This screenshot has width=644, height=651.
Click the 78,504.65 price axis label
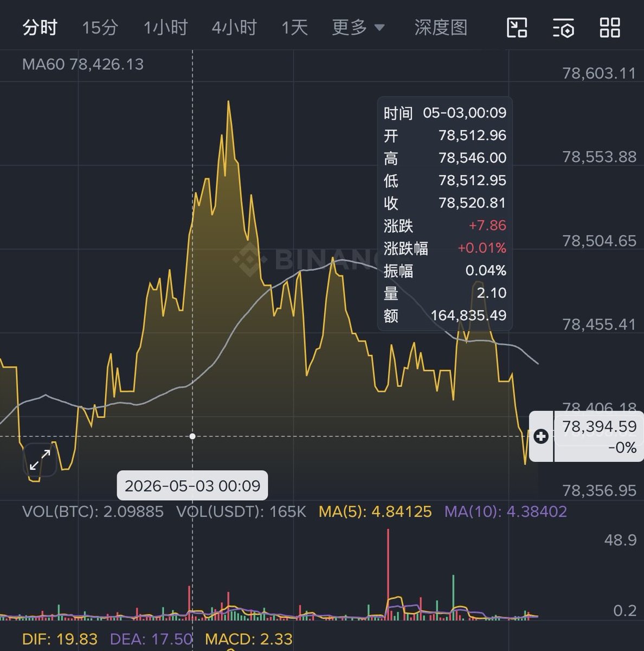pyautogui.click(x=600, y=241)
